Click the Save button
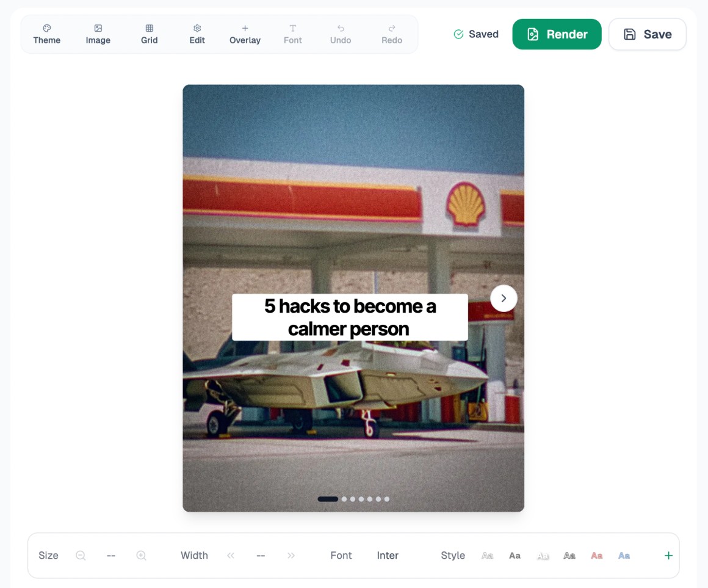This screenshot has width=708, height=588. point(648,34)
